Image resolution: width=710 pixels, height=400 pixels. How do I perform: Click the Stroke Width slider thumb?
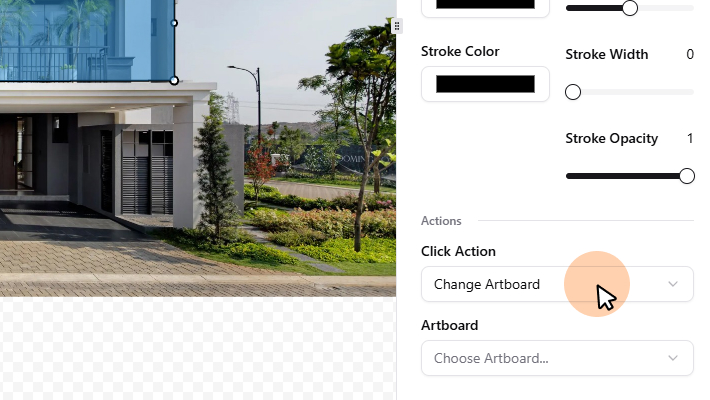point(573,92)
